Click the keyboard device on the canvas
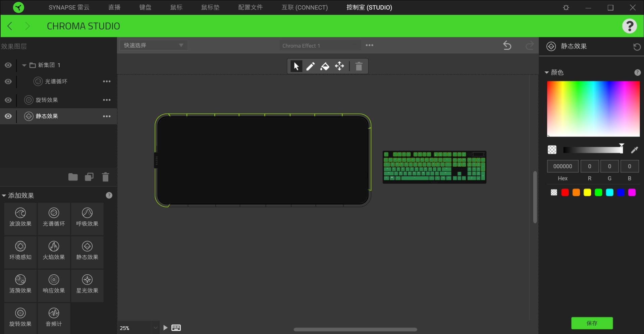 pos(434,167)
